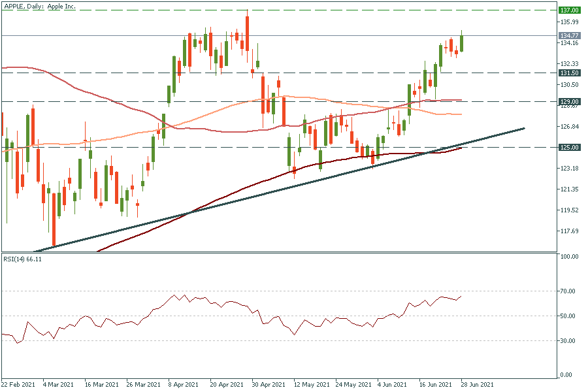The height and width of the screenshot is (392, 588).
Task: Click the 20 Apr 2021 date label
Action: (x=227, y=385)
